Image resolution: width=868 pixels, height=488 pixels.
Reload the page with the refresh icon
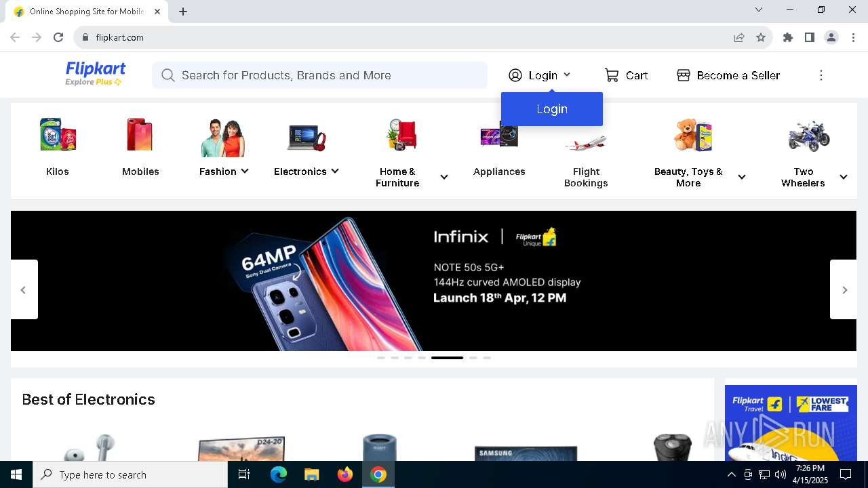58,37
